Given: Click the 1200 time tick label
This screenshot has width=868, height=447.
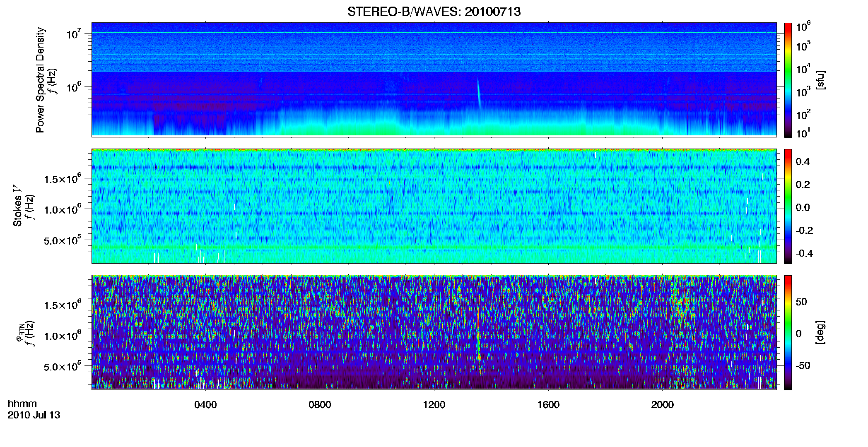Looking at the screenshot, I should click(x=434, y=405).
